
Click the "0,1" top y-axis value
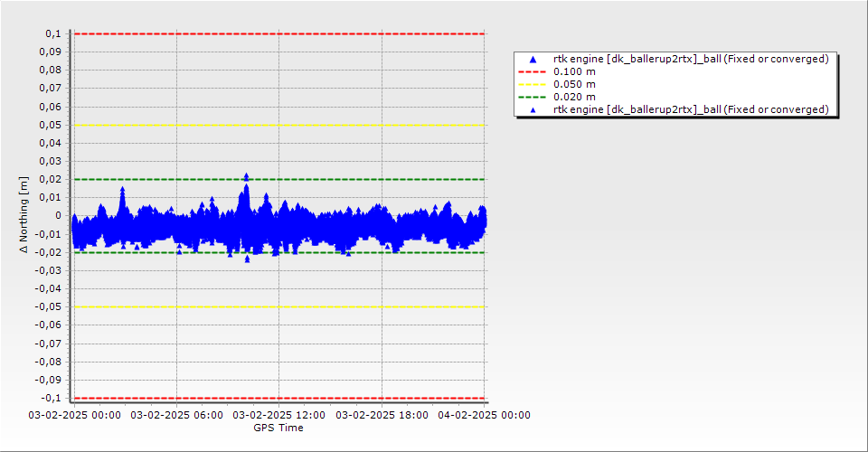coord(53,33)
